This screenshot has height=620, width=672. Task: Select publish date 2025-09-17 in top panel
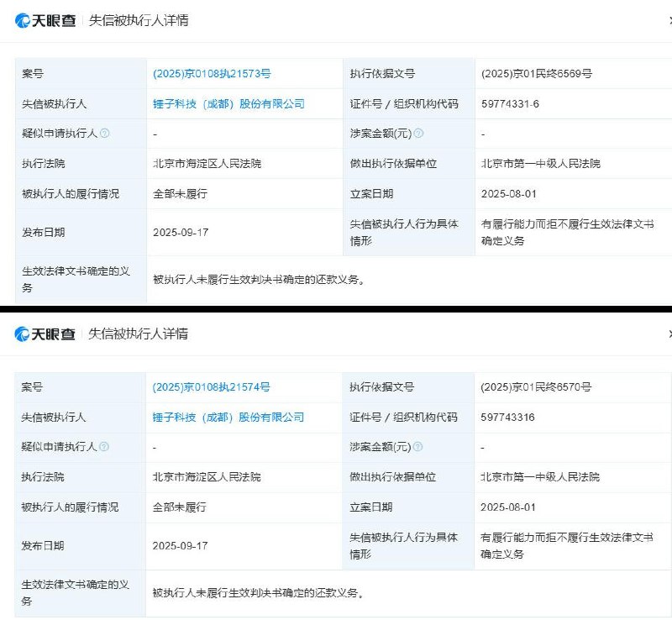click(x=181, y=233)
